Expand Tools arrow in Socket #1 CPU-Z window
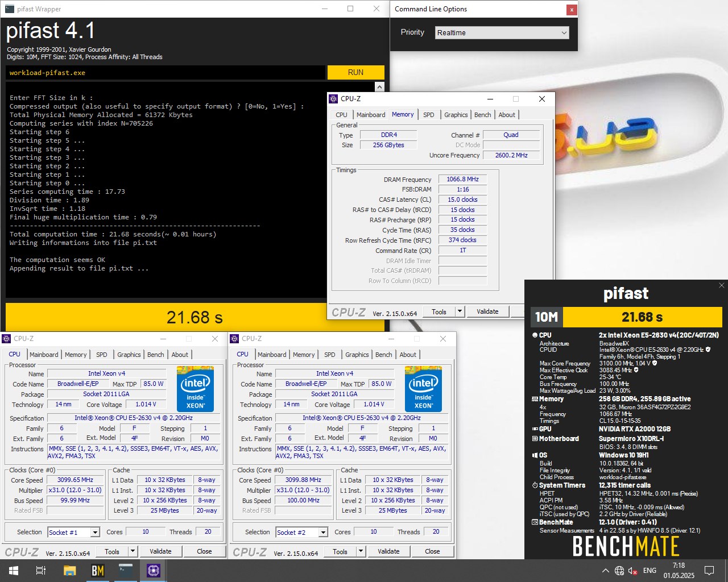The height and width of the screenshot is (582, 728). (133, 551)
